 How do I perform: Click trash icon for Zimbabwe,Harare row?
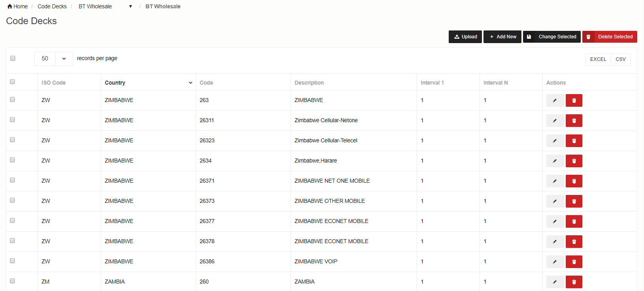click(574, 161)
